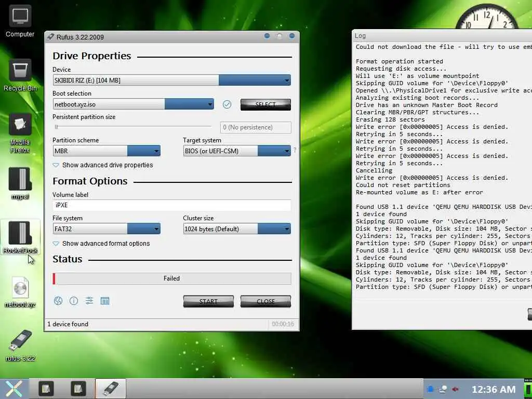Open Boot selection dropdown netboot.xyz.iso
The height and width of the screenshot is (399, 532).
tap(134, 104)
